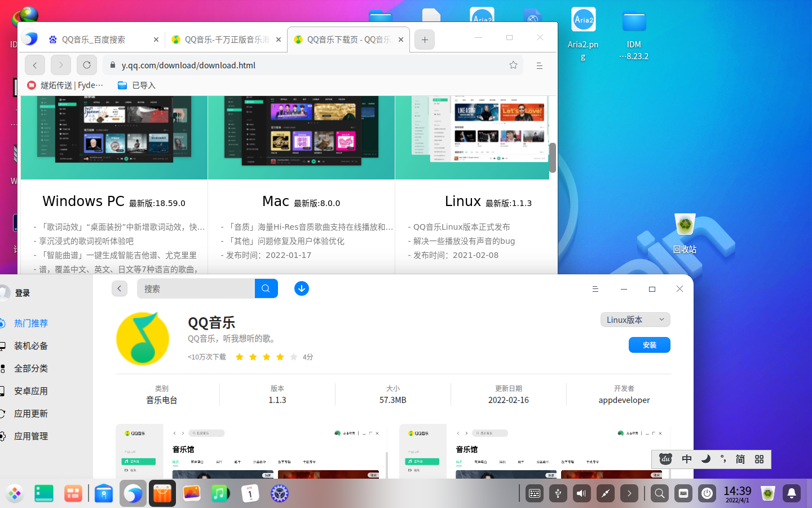Image resolution: width=812 pixels, height=508 pixels.
Task: Click the dock clock showing 14:39
Action: (738, 494)
